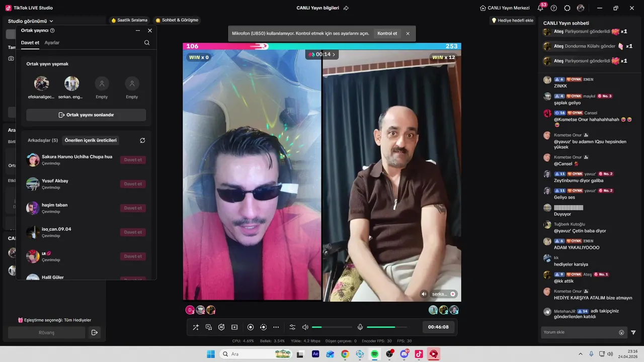
Task: Open Discord from taskbar
Action: (x=404, y=354)
